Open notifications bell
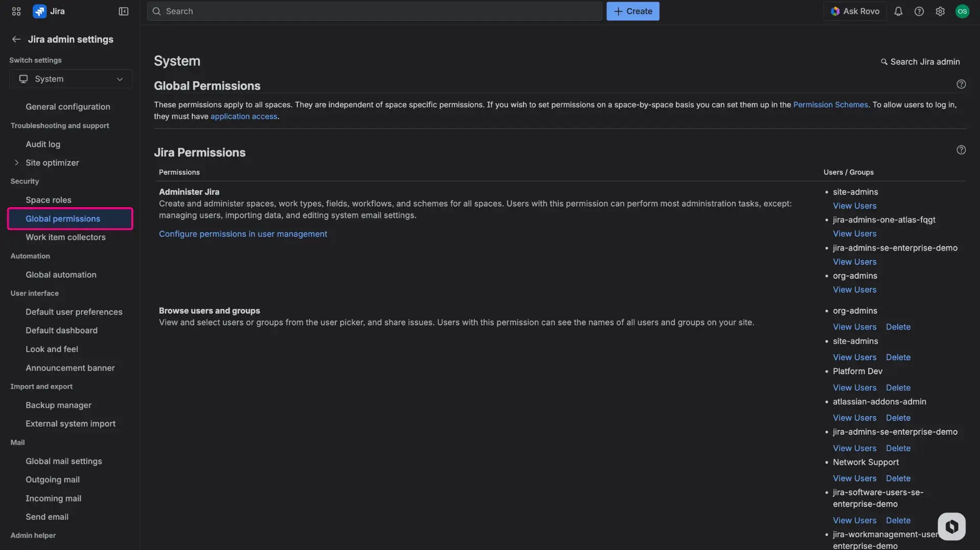This screenshot has width=980, height=550. (898, 11)
